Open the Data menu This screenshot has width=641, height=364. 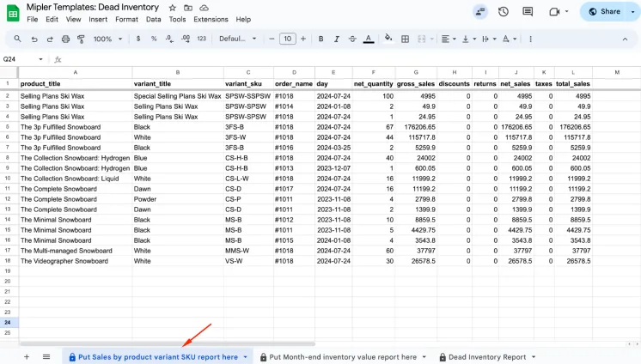click(x=153, y=19)
